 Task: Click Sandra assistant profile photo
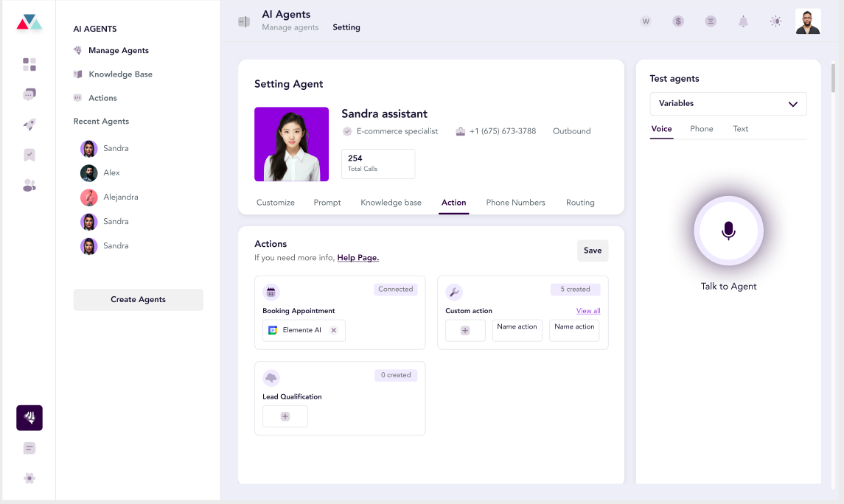click(291, 144)
